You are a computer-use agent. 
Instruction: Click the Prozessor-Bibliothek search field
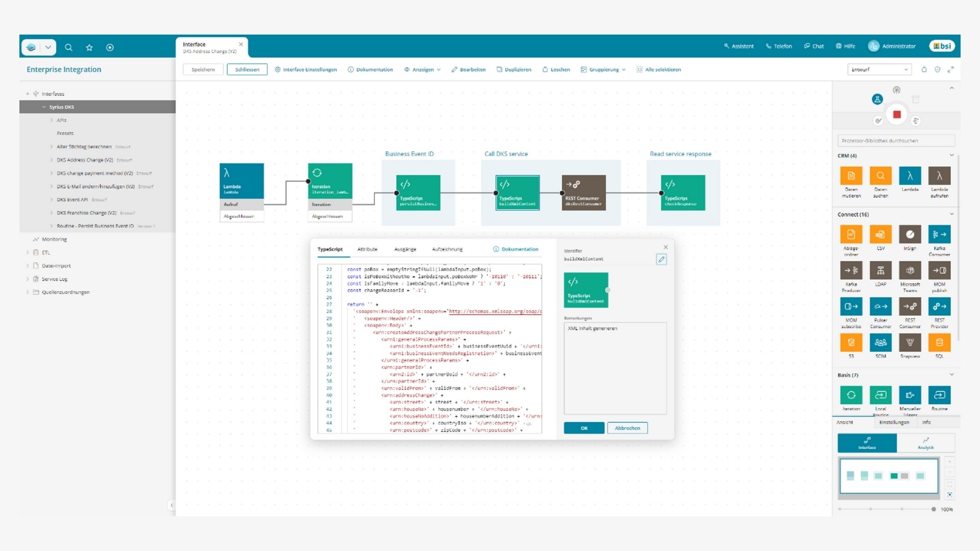tap(896, 141)
